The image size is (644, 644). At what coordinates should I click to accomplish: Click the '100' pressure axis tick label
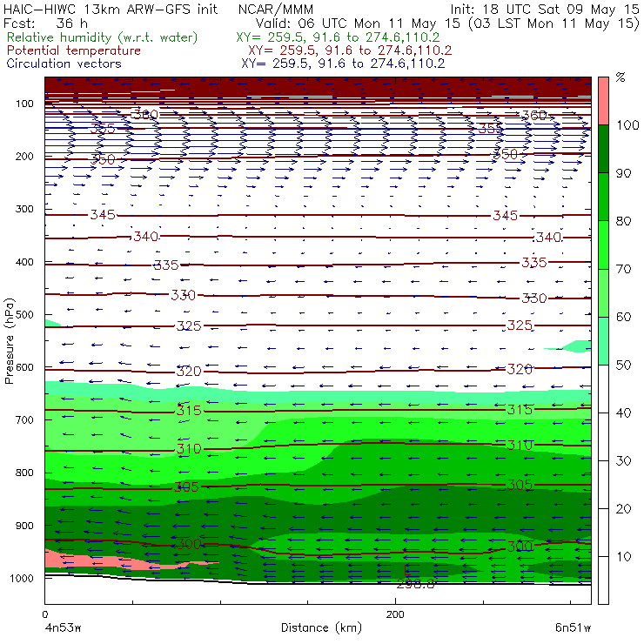coord(24,104)
